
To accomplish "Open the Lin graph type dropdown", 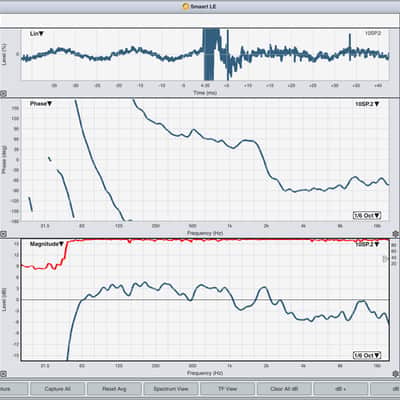I will [37, 34].
